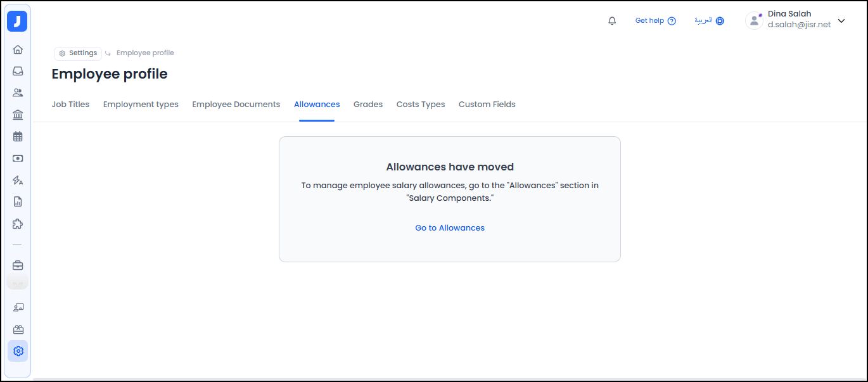Open the Attendance calendar icon
The image size is (868, 382).
[x=17, y=136]
